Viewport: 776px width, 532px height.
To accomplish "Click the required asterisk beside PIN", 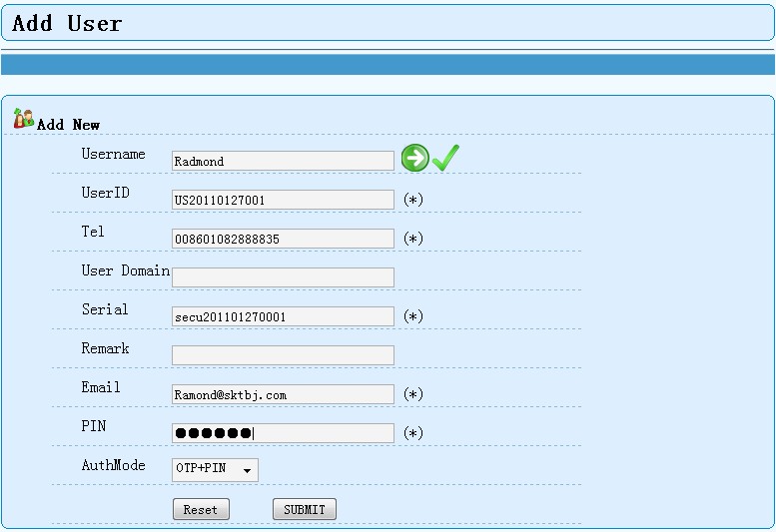I will (x=413, y=433).
